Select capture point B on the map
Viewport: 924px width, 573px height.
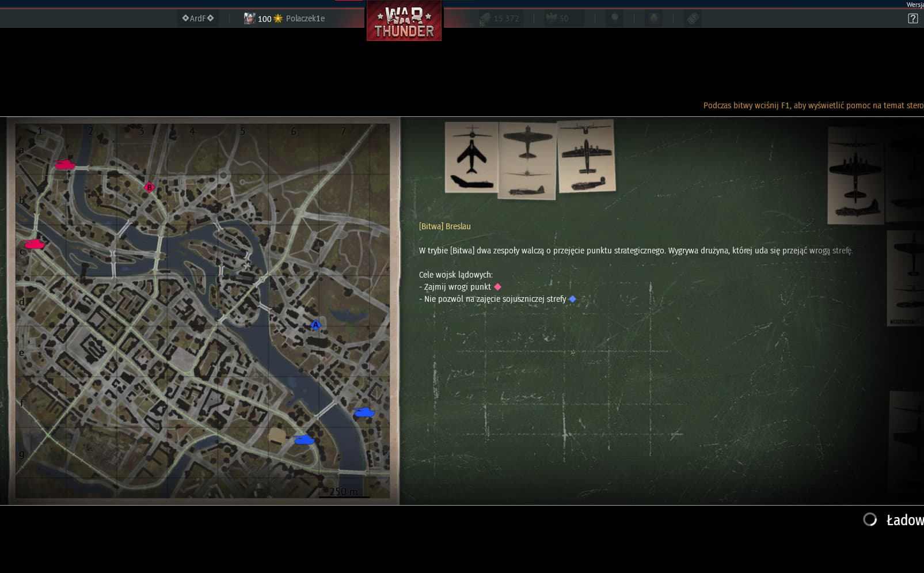[x=149, y=187]
